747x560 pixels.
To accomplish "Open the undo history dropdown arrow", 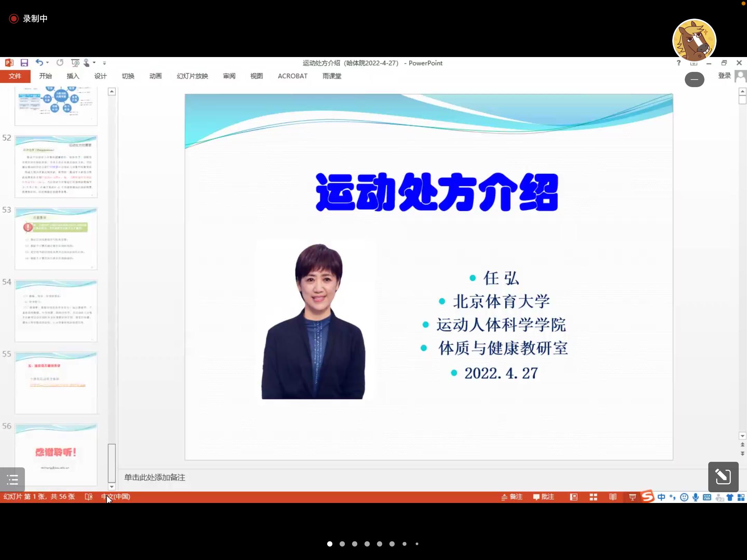I will pos(48,63).
